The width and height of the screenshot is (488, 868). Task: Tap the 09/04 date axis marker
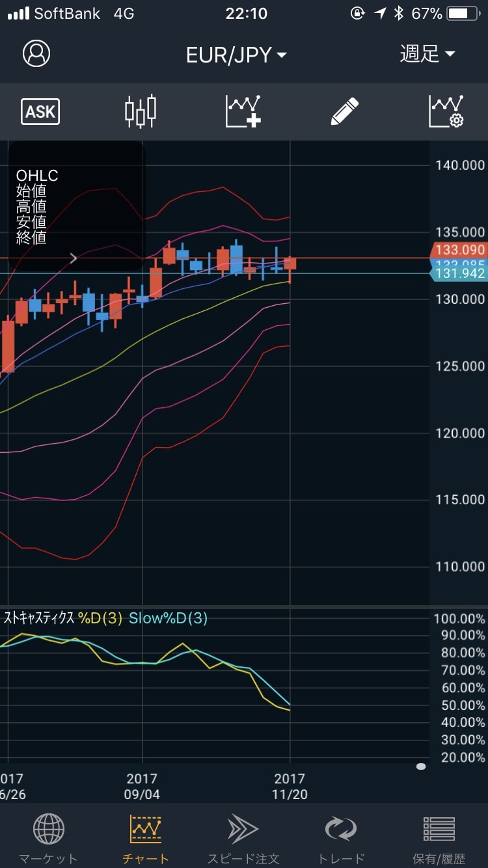pos(142,787)
